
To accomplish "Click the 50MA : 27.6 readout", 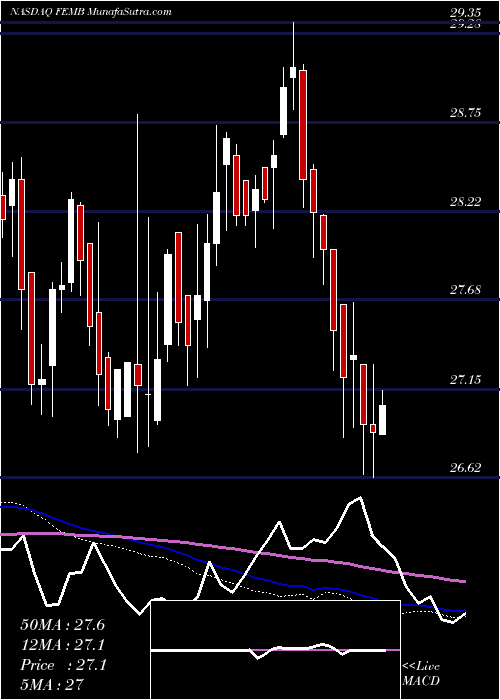I will click(63, 625).
